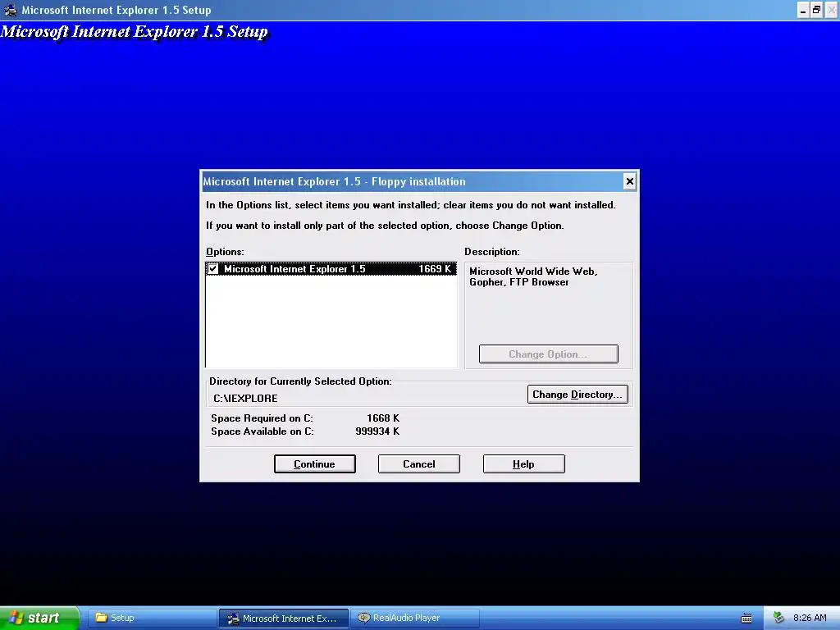Open Help for the setup dialog

click(523, 464)
